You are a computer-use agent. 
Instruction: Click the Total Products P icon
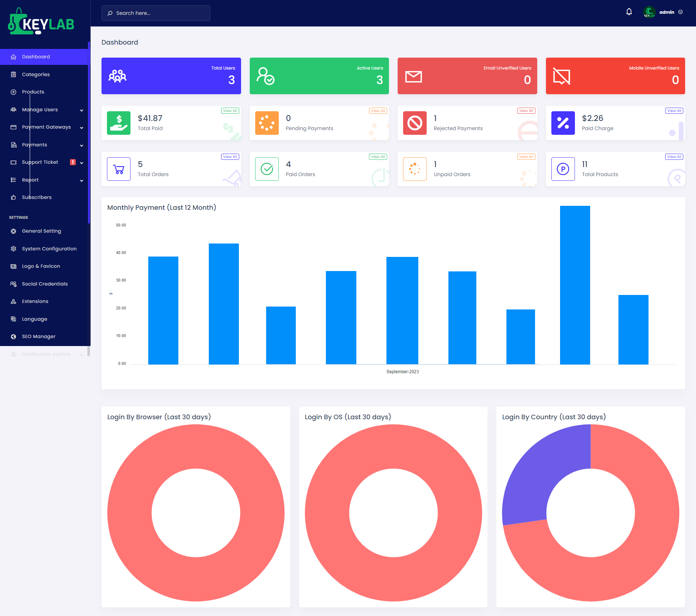pyautogui.click(x=563, y=169)
